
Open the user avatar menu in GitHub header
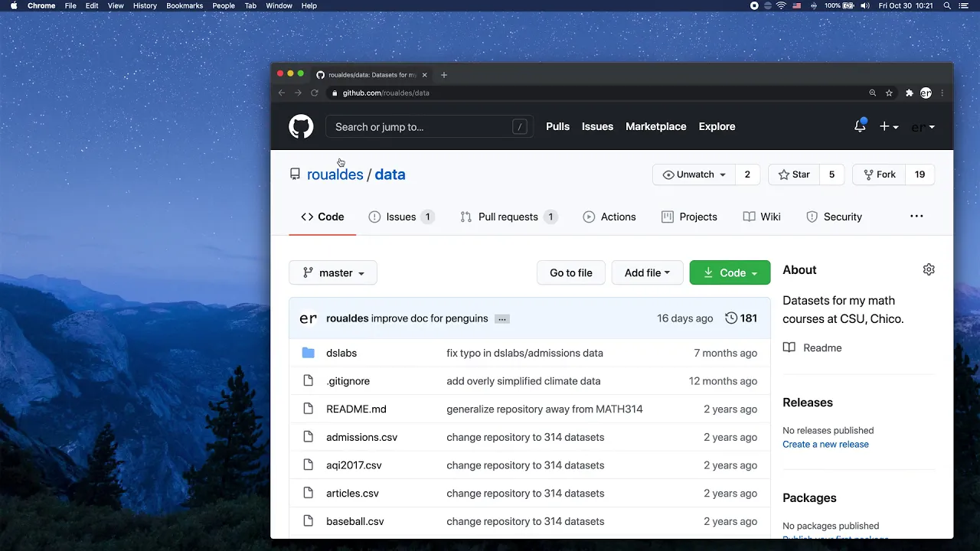click(x=923, y=127)
